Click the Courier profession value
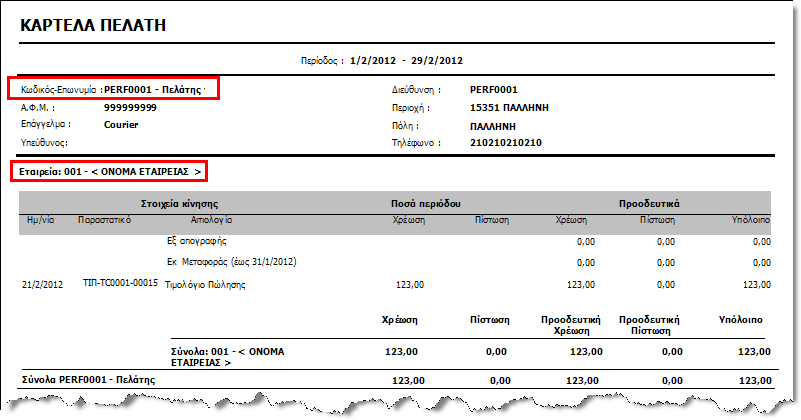Screen dimensions: 801x420 click(x=121, y=125)
